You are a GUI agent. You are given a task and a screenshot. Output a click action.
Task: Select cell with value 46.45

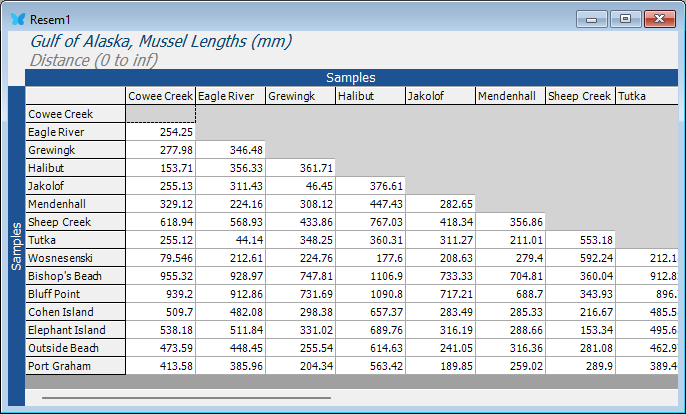[x=300, y=186]
